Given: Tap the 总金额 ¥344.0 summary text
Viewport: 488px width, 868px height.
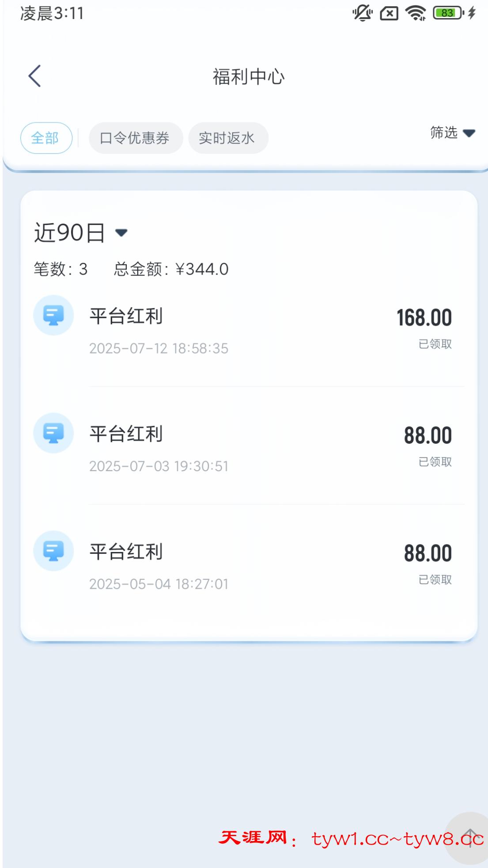Looking at the screenshot, I should 171,269.
